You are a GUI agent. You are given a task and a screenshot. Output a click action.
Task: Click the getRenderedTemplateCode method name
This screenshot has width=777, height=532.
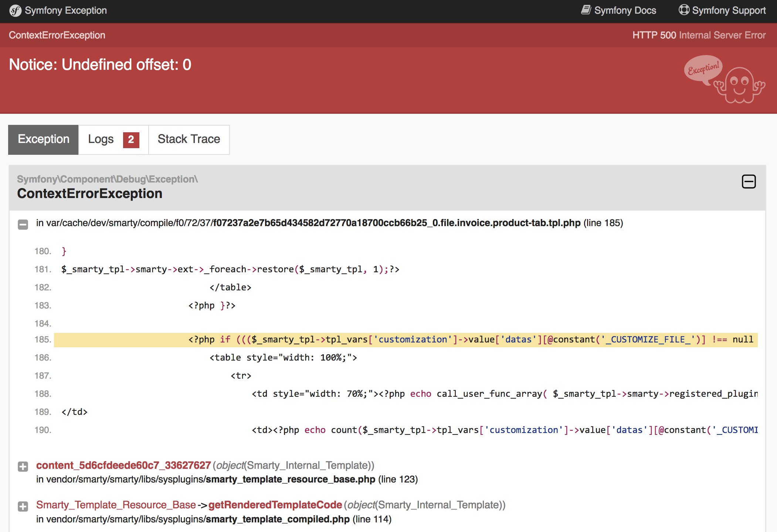275,505
